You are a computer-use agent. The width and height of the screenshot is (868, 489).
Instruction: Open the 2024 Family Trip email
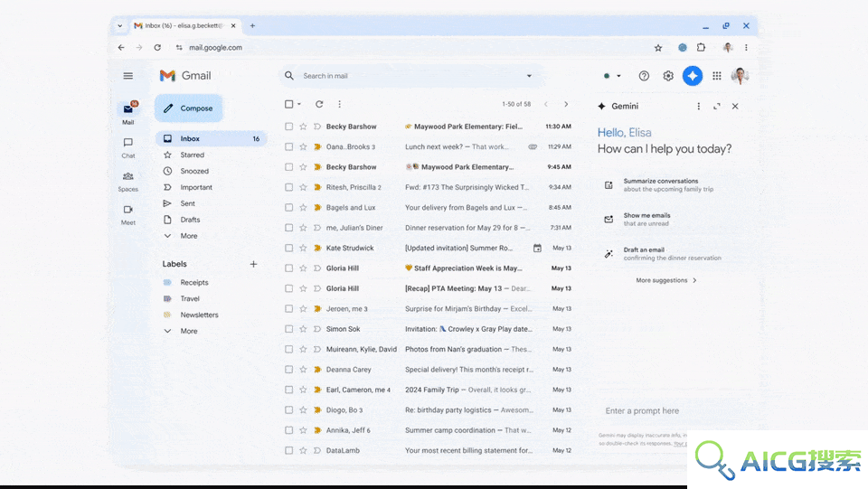pos(429,390)
